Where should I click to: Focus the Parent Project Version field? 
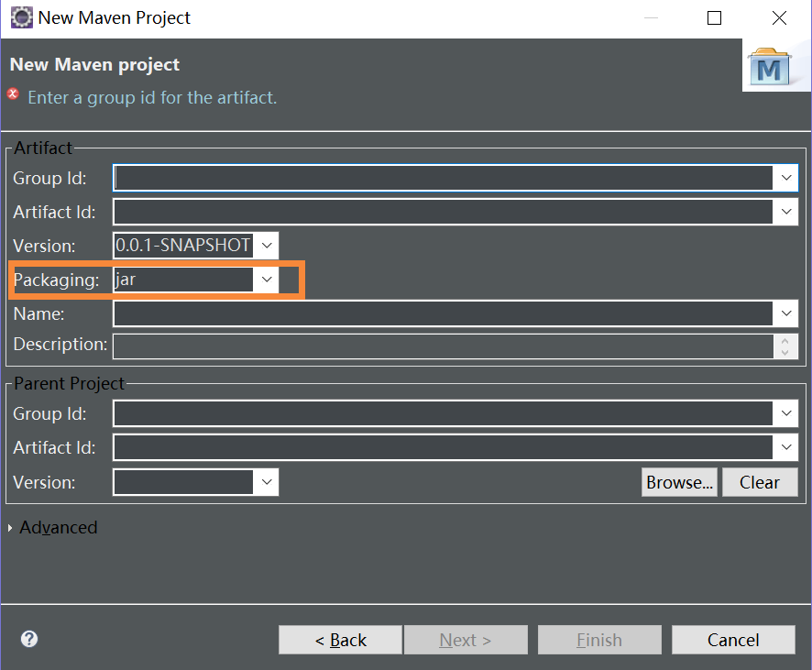pos(183,482)
